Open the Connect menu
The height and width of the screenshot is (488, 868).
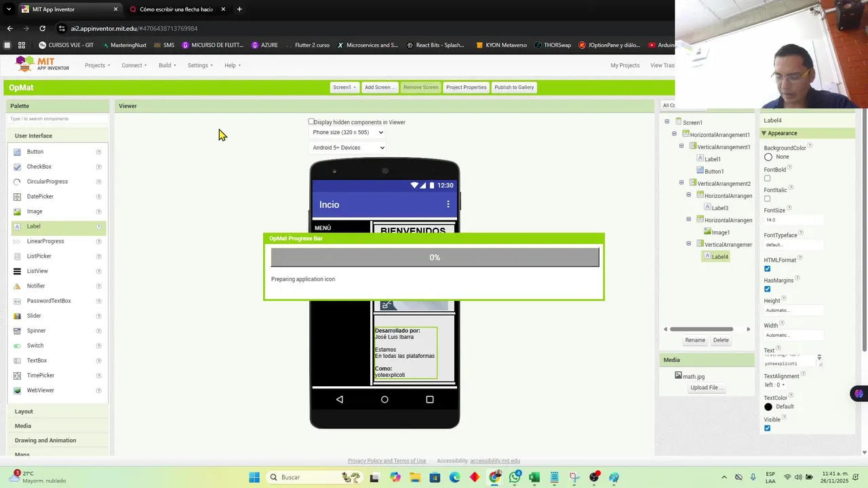(x=134, y=65)
